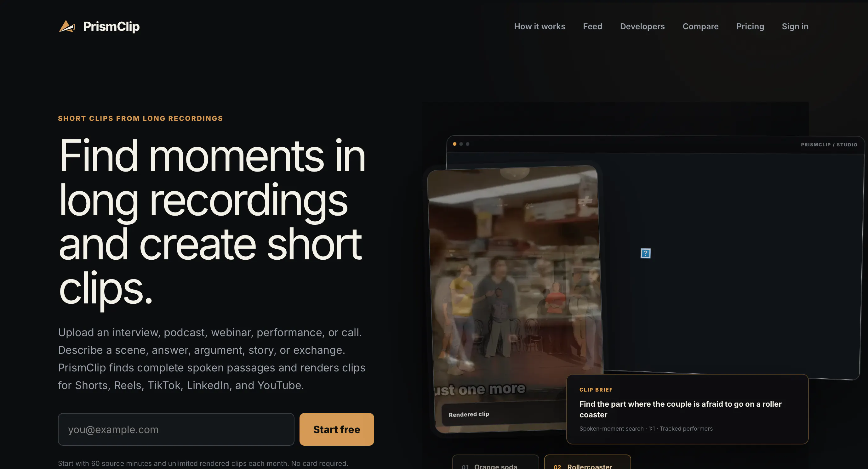View the Pricing page
Image resolution: width=868 pixels, height=469 pixels.
pyautogui.click(x=750, y=26)
